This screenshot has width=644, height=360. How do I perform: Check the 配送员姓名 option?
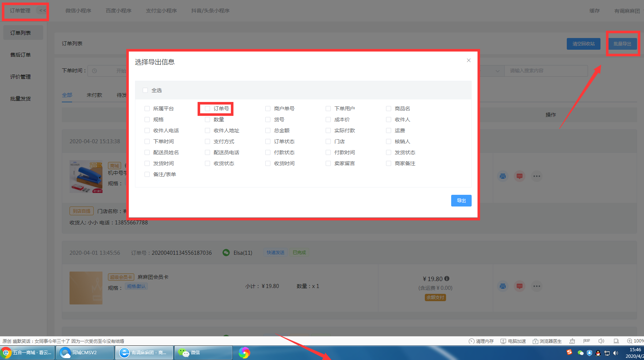147,152
